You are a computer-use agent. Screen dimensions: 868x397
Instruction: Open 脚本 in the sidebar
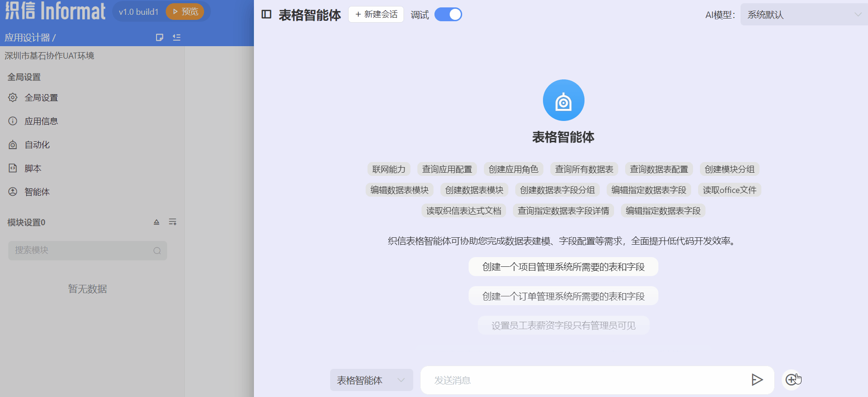(x=25, y=168)
